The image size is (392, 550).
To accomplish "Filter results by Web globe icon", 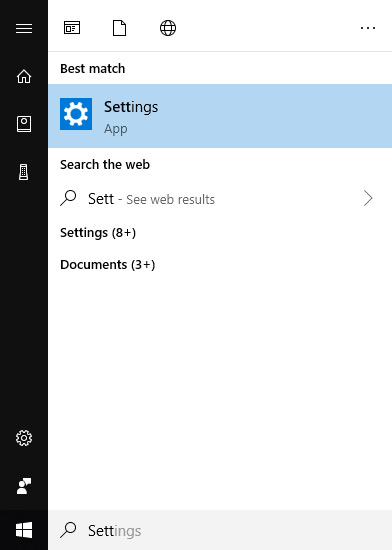I will [x=168, y=28].
